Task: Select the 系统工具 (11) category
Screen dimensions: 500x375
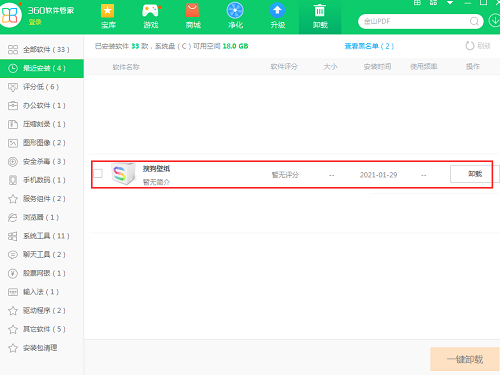Action: click(x=42, y=236)
